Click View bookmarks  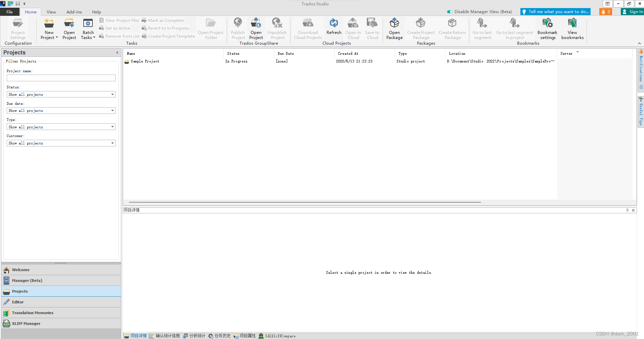[572, 29]
